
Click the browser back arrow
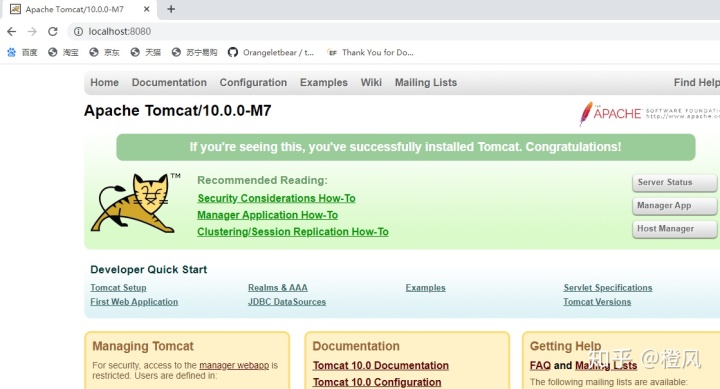point(11,31)
